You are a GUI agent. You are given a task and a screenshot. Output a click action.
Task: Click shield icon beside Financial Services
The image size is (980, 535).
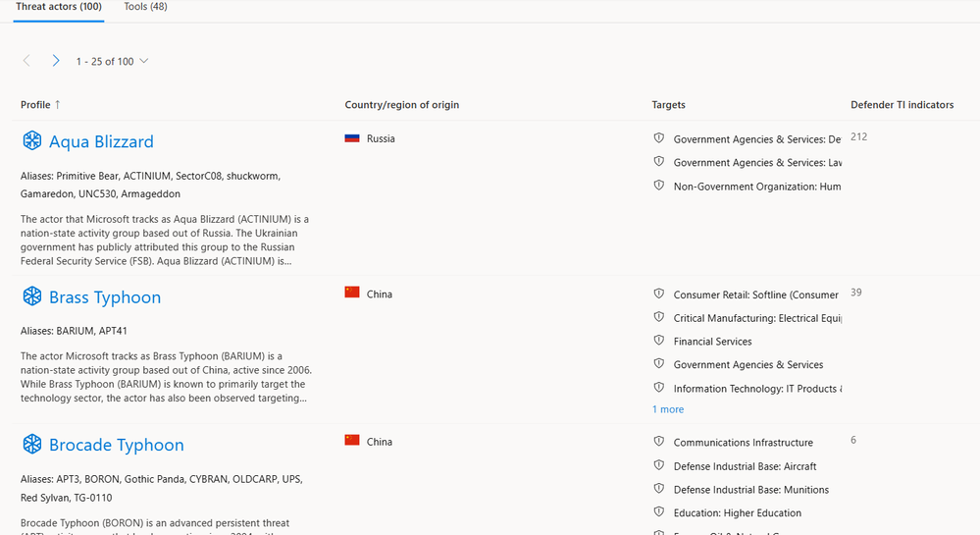(x=659, y=340)
